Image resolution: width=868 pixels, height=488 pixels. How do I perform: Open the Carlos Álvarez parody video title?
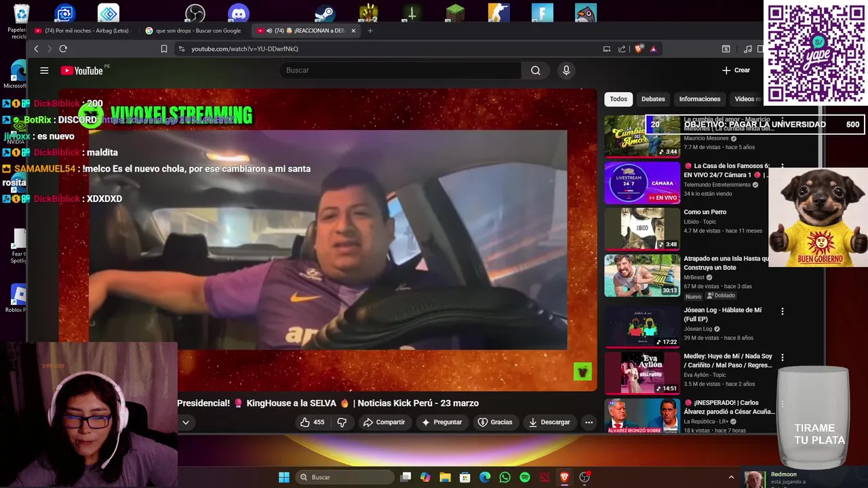click(x=729, y=407)
